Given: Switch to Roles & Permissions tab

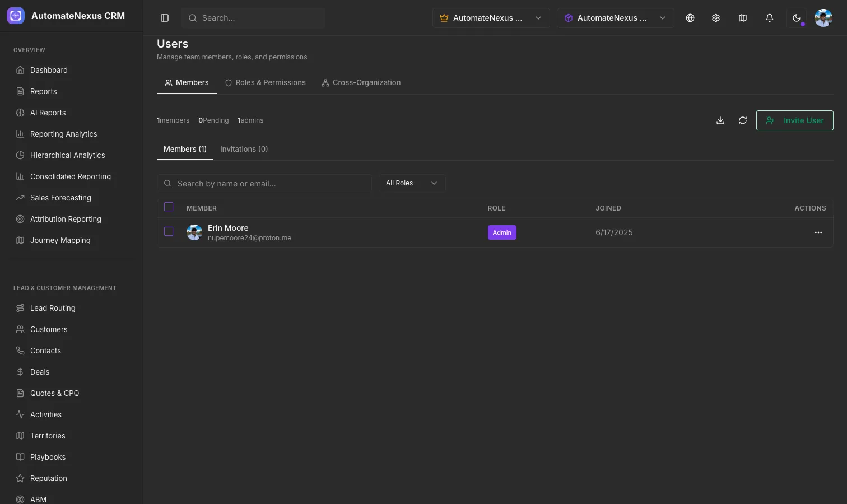Looking at the screenshot, I should [x=266, y=82].
